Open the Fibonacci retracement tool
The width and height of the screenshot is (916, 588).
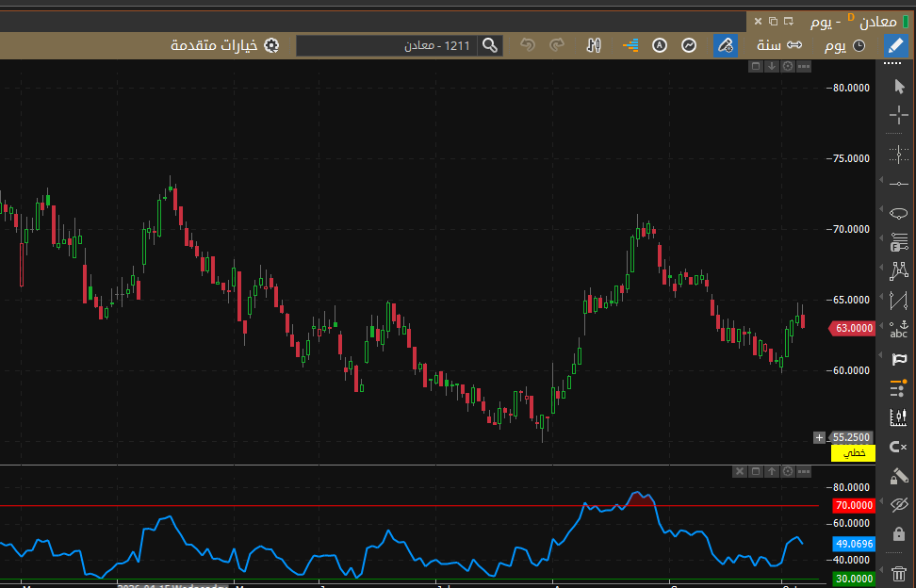point(898,242)
